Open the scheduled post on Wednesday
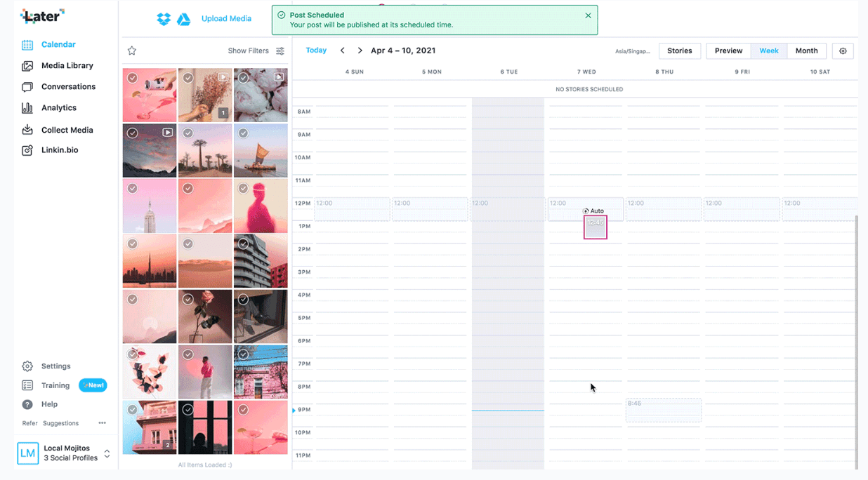 [595, 227]
